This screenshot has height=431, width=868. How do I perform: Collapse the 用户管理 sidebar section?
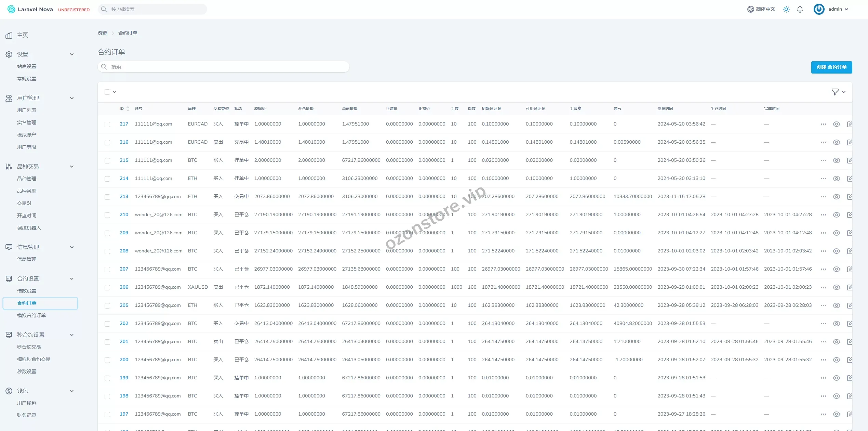[x=72, y=98]
